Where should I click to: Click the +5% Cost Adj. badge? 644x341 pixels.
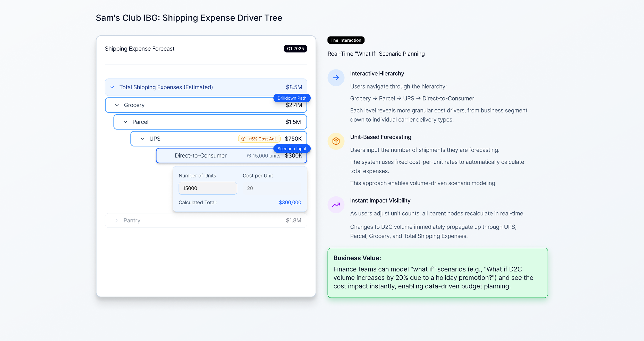click(x=260, y=139)
